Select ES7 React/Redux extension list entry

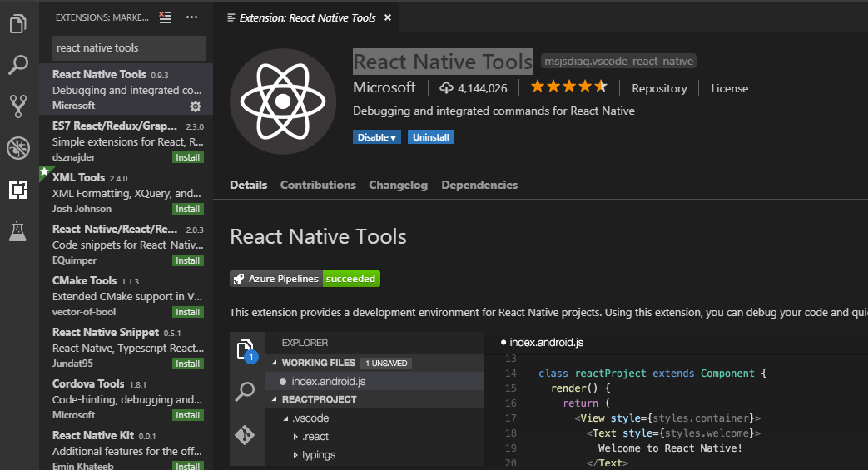(126, 141)
